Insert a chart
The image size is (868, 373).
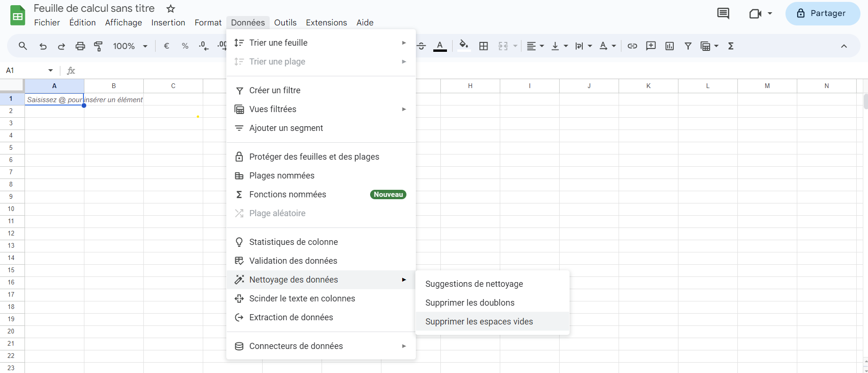coord(670,46)
